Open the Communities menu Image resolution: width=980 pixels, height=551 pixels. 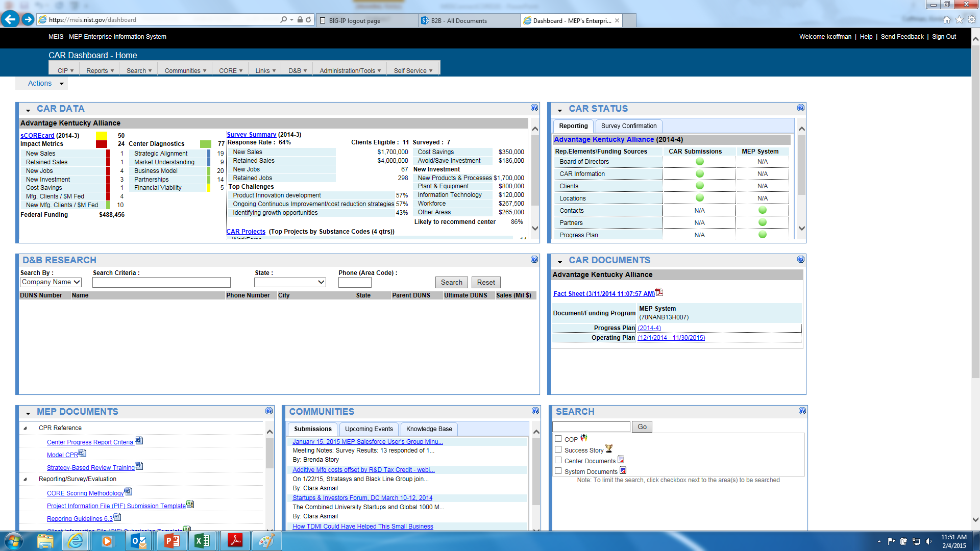(x=185, y=71)
